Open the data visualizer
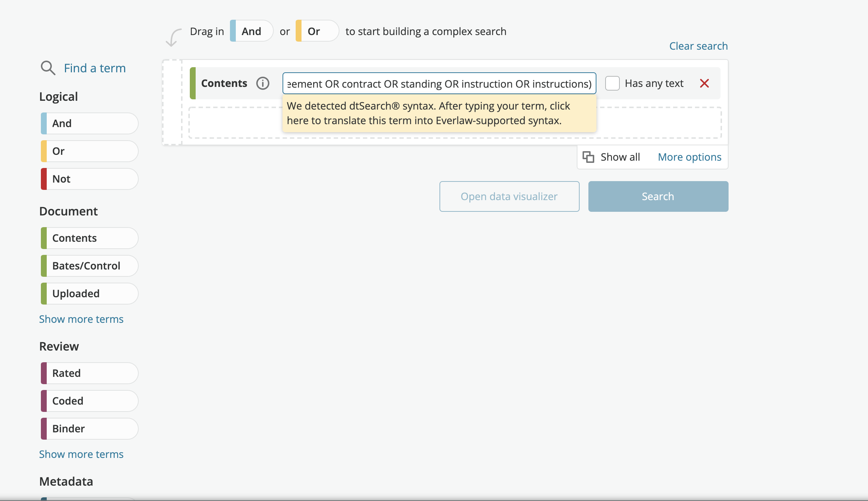This screenshot has height=501, width=868. [509, 196]
